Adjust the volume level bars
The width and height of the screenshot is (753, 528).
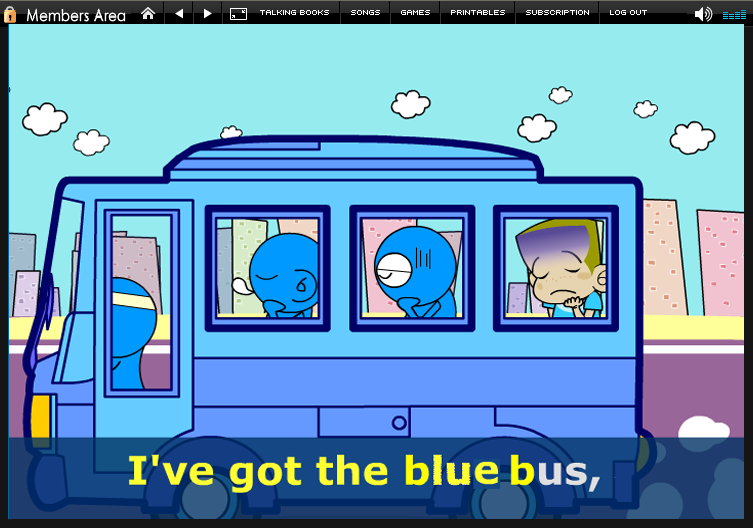pyautogui.click(x=732, y=13)
